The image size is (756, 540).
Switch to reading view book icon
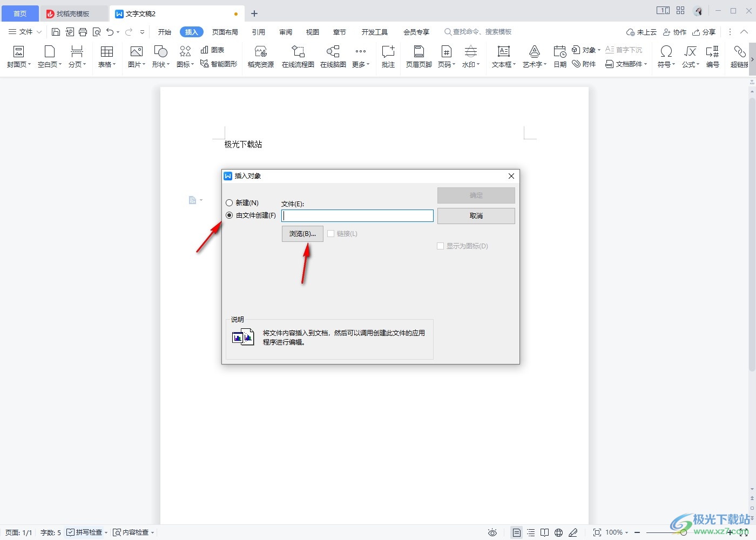pos(545,532)
